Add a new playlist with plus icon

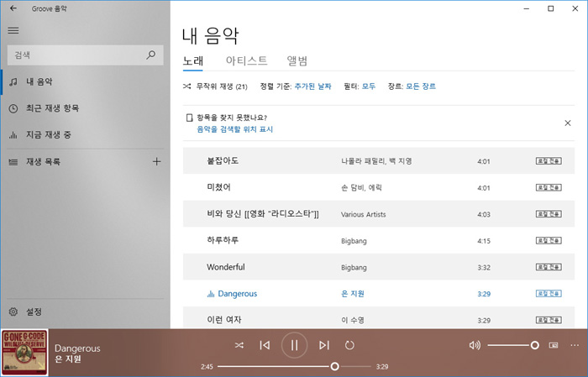pos(157,161)
